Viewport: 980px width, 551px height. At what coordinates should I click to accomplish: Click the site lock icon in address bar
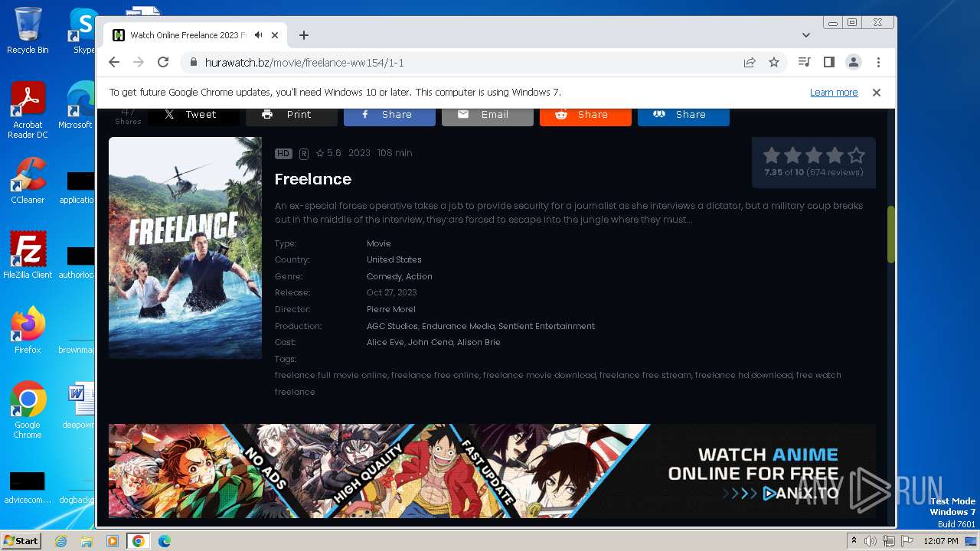point(193,63)
